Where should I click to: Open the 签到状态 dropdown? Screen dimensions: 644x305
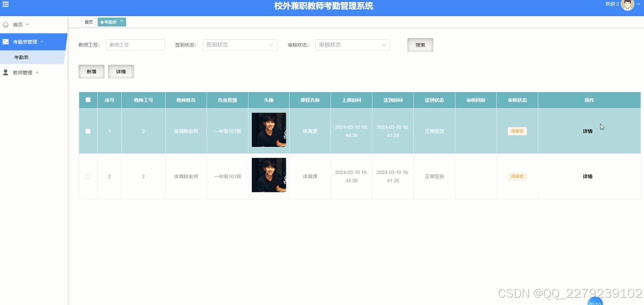pos(240,44)
